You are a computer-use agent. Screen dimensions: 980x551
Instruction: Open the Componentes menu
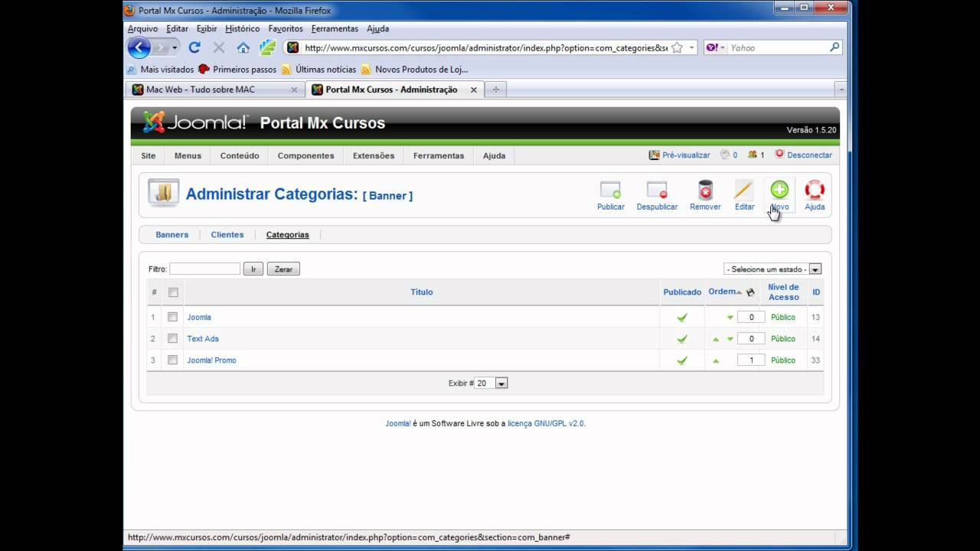305,155
